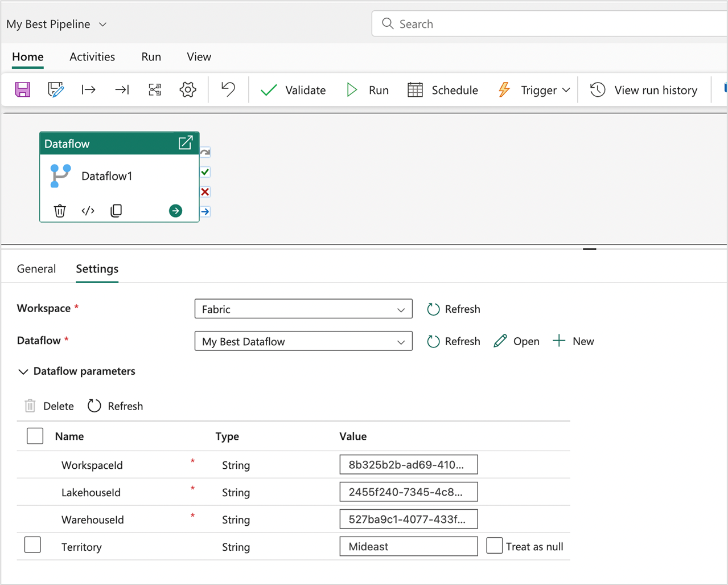This screenshot has width=728, height=585.
Task: Open View run history
Action: click(644, 89)
